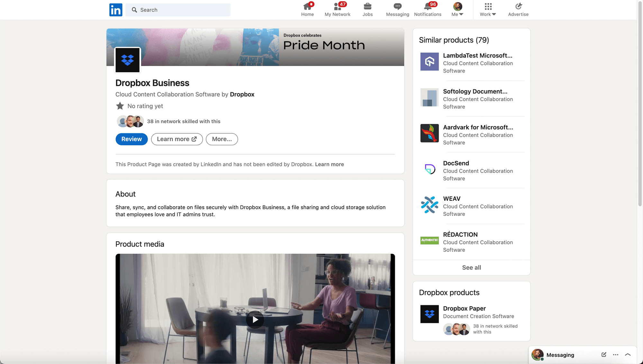Viewport: 643px width, 364px height.
Task: Click the Learn more button
Action: coord(177,139)
